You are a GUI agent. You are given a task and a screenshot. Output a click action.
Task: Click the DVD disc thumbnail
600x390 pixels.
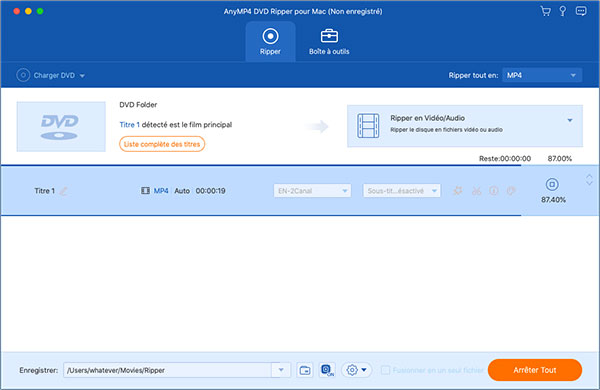pyautogui.click(x=61, y=127)
